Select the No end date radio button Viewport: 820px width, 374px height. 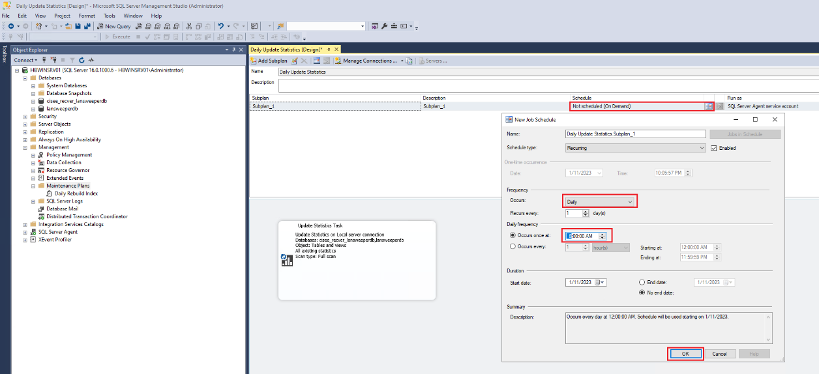coord(642,292)
